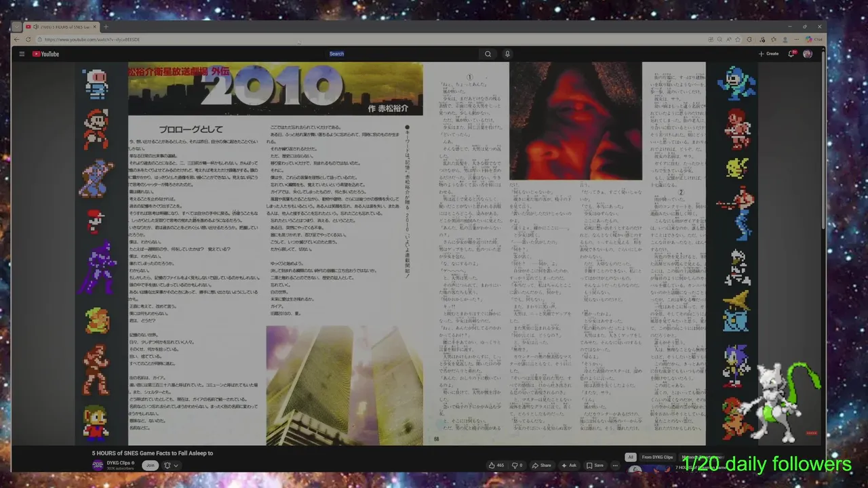Add page to favorites with the star
The width and height of the screenshot is (868, 488).
(738, 39)
